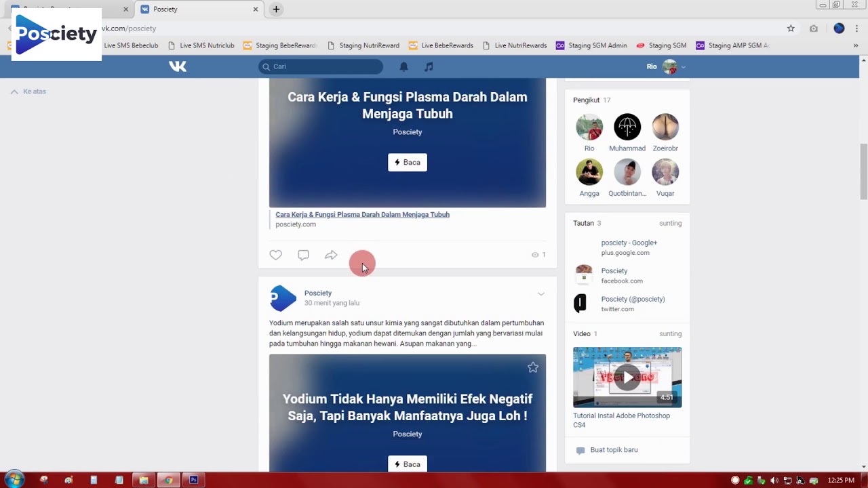
Task: Open the file explorer taskbar icon
Action: 144,480
